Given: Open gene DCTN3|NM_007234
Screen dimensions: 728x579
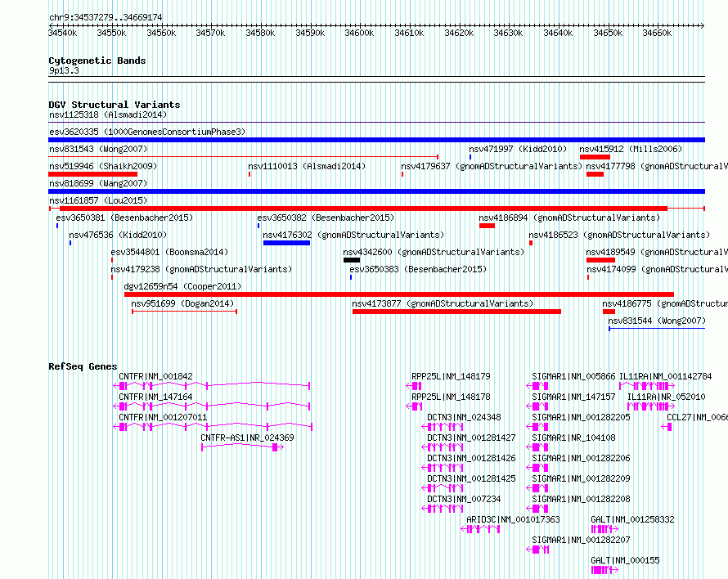Looking at the screenshot, I should [x=464, y=499].
